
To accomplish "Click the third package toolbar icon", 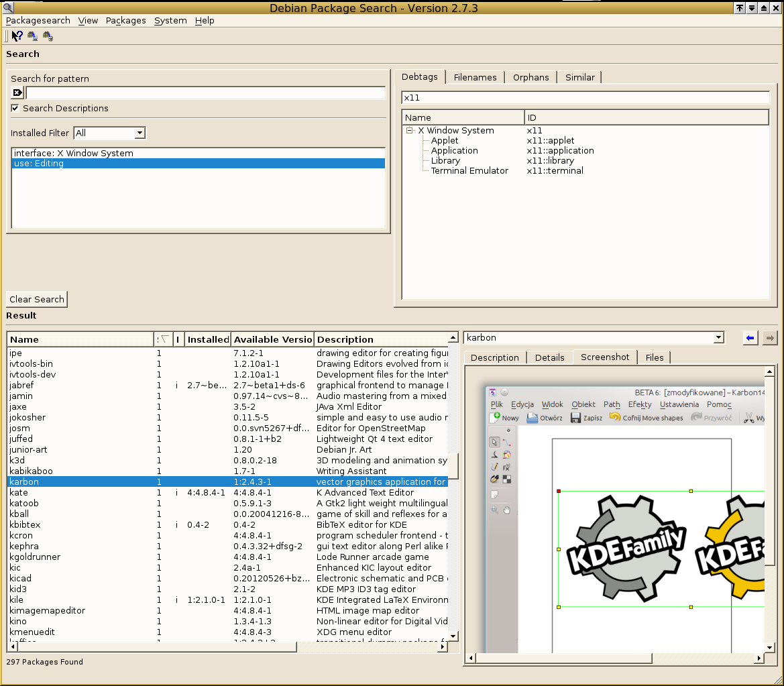I will (x=48, y=36).
